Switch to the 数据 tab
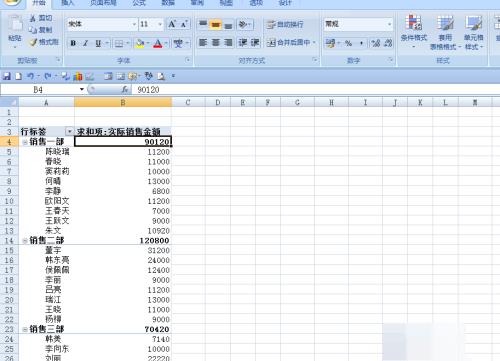The width and height of the screenshot is (500, 361). [x=168, y=3]
